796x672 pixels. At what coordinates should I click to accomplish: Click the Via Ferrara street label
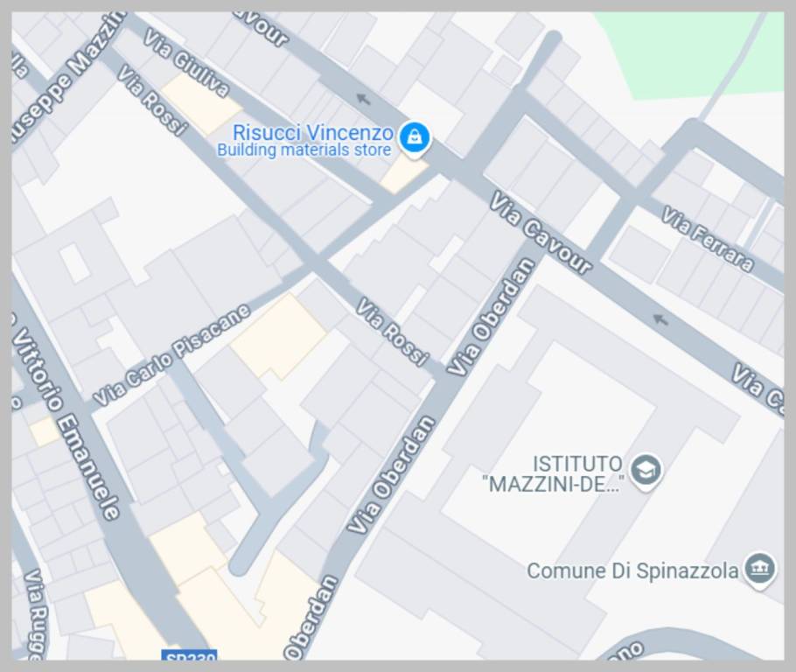(708, 239)
